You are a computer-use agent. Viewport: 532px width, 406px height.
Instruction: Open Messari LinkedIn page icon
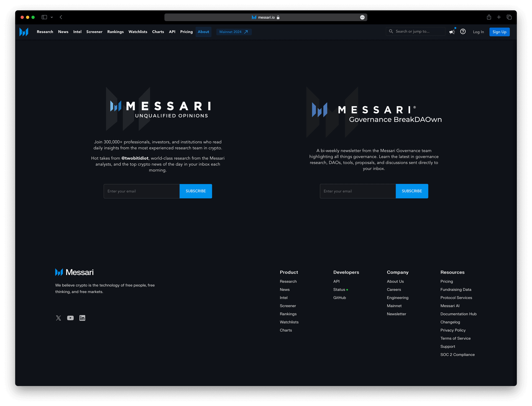tap(82, 318)
